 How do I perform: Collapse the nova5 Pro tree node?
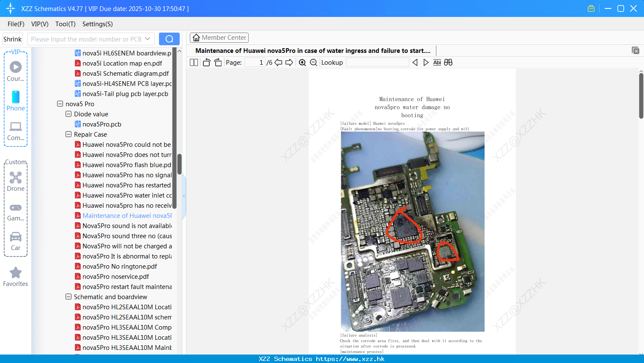click(x=60, y=104)
